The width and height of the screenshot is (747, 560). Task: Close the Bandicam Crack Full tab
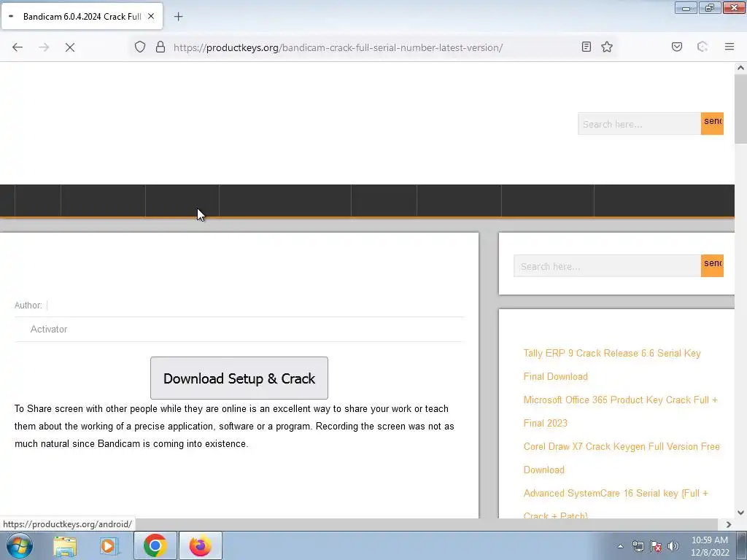coord(151,16)
